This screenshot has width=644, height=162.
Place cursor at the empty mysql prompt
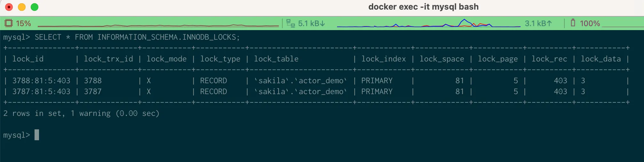(37, 135)
